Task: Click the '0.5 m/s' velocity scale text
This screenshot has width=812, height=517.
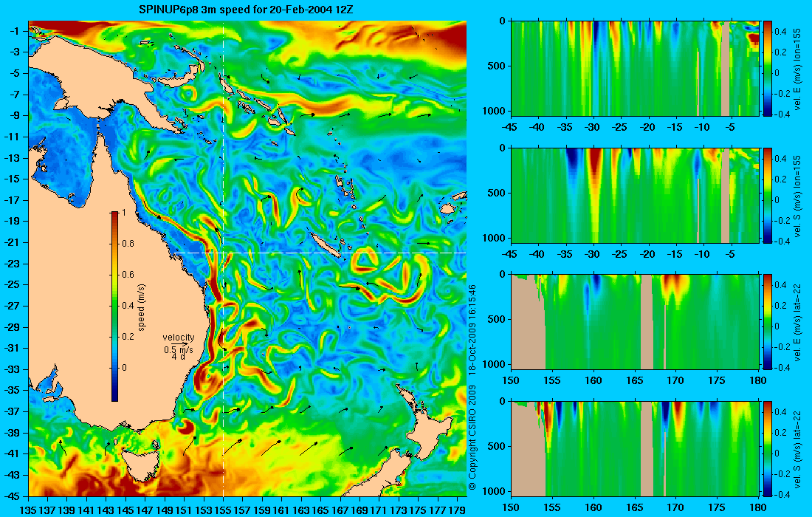Action: [x=178, y=349]
